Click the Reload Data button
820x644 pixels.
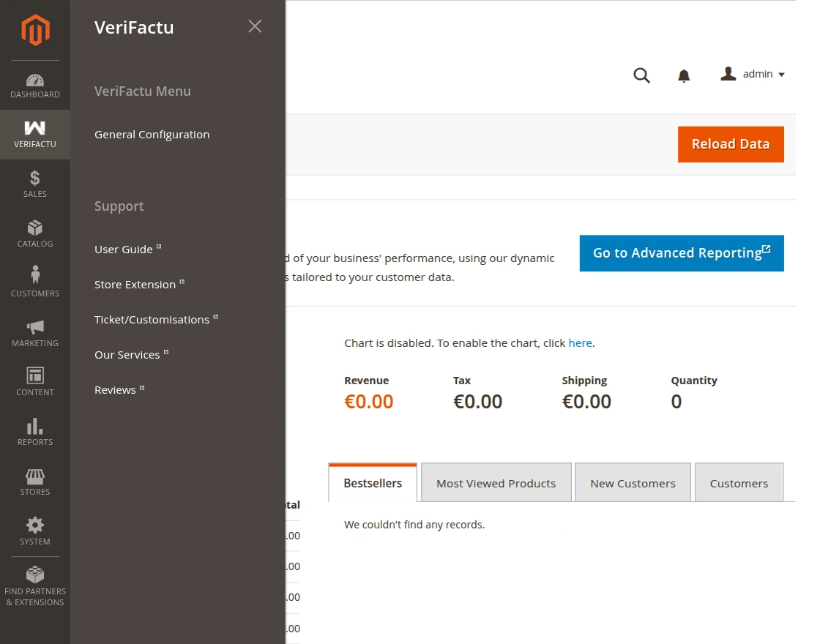[730, 144]
